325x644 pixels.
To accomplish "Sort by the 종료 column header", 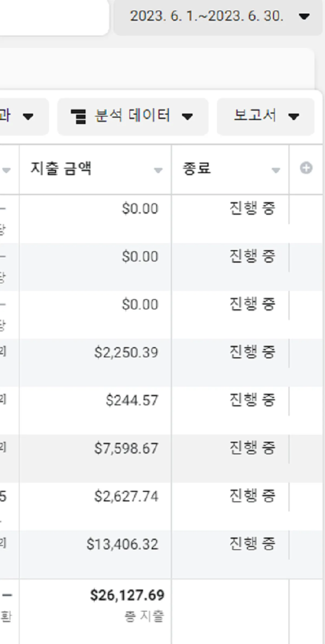I will [x=197, y=169].
